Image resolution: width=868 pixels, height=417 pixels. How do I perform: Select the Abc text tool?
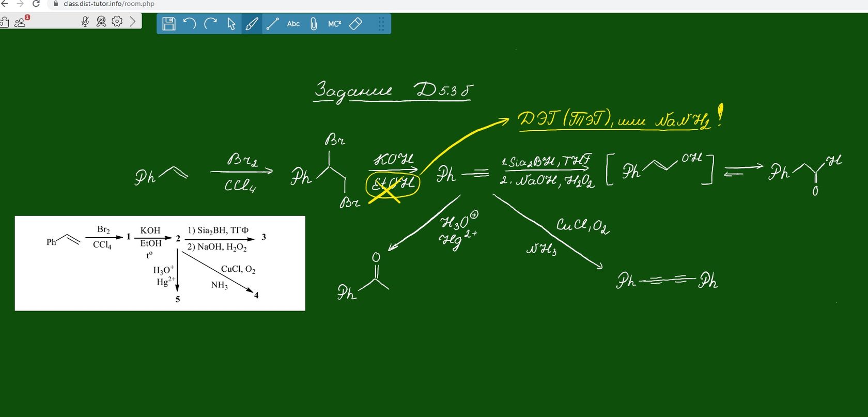coord(293,24)
